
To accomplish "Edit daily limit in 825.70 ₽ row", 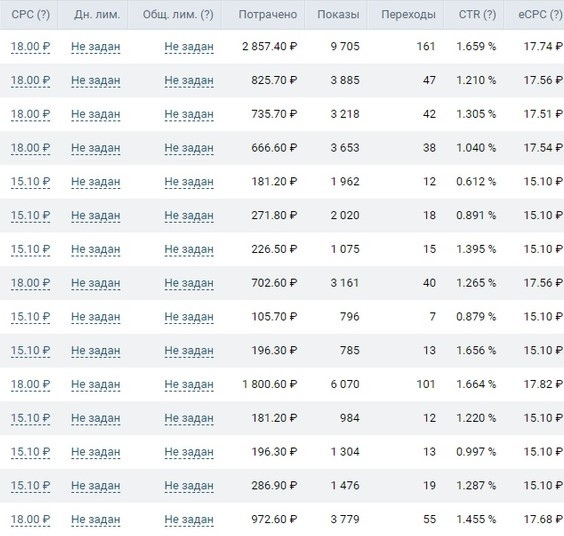I will click(96, 80).
